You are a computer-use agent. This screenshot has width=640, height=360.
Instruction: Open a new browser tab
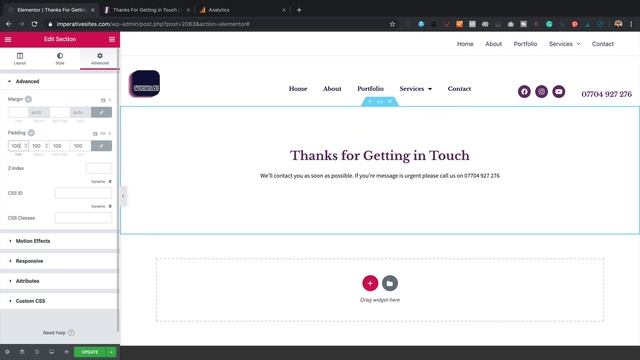click(x=299, y=10)
